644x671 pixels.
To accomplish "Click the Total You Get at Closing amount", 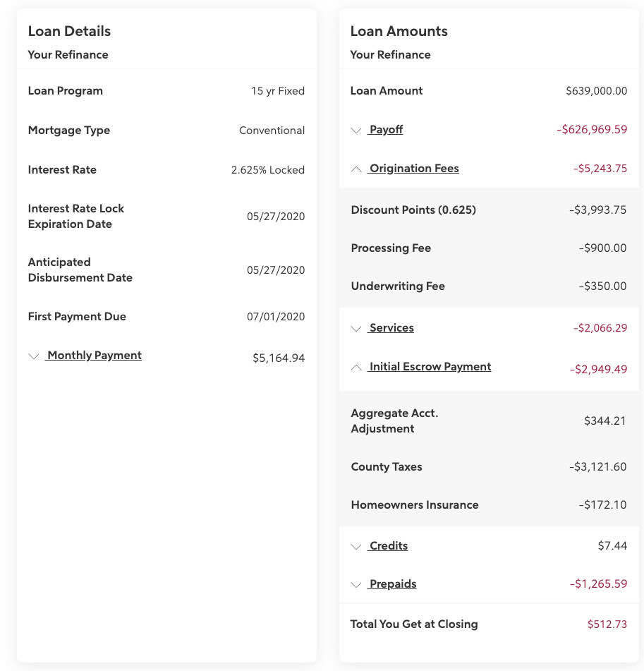I will click(x=608, y=624).
